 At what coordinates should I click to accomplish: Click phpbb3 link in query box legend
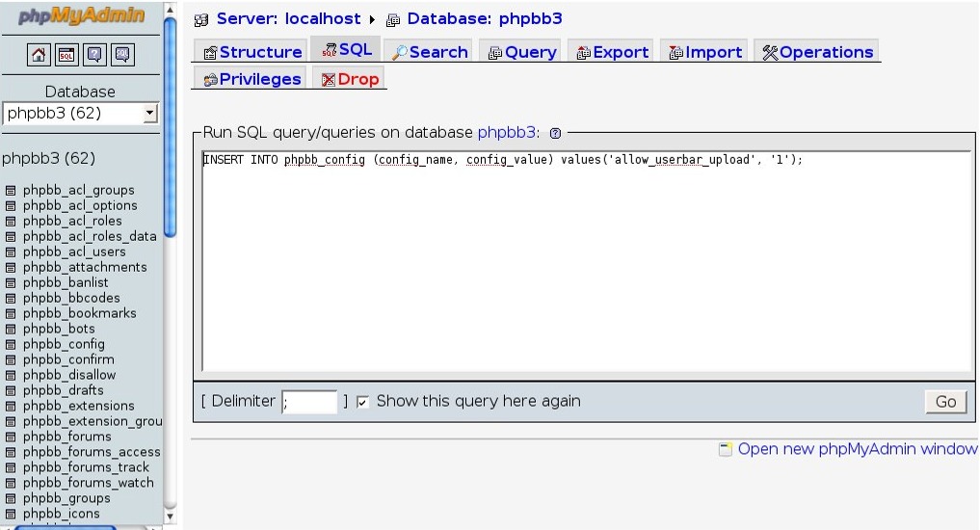tap(506, 133)
